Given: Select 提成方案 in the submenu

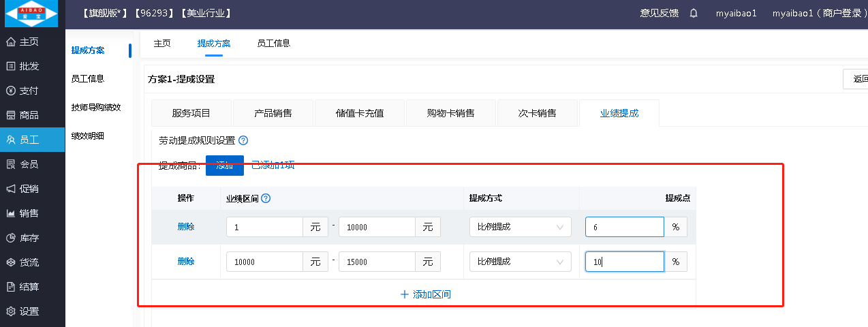Looking at the screenshot, I should click(88, 50).
